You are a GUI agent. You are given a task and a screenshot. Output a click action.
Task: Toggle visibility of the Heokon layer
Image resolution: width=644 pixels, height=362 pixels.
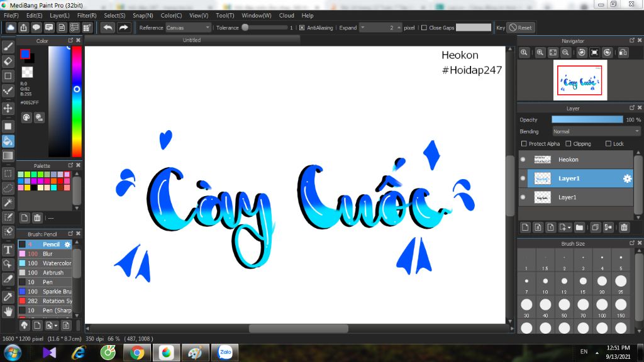[523, 159]
